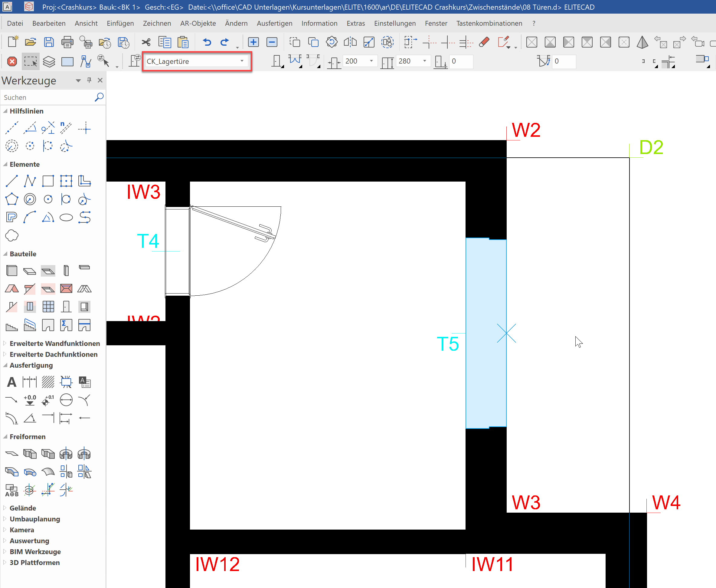Open a file with the folder icon
Image resolution: width=716 pixels, height=588 pixels.
click(x=31, y=42)
